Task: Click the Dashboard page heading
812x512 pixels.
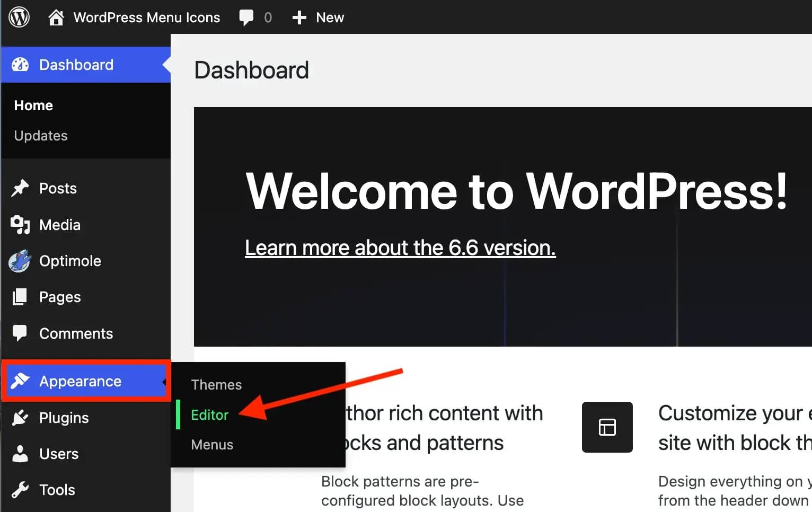Action: [251, 70]
